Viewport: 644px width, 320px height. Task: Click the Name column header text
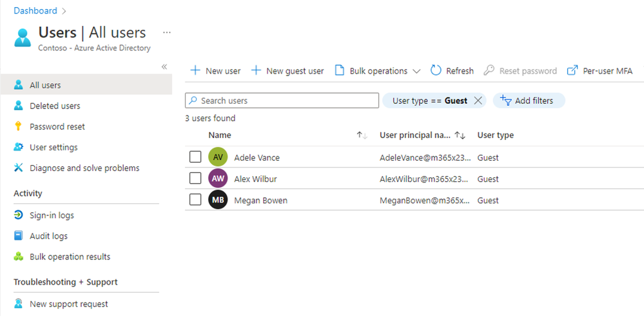point(220,135)
